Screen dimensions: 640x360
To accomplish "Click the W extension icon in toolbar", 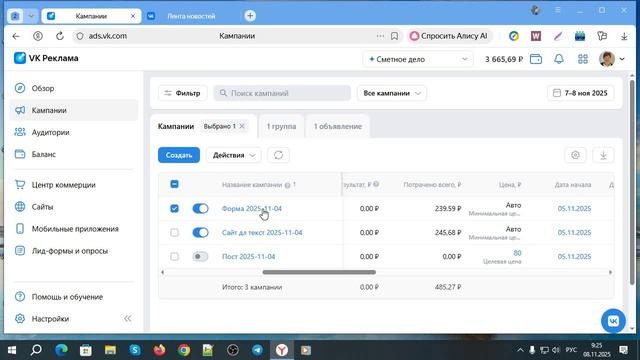I will pos(536,36).
